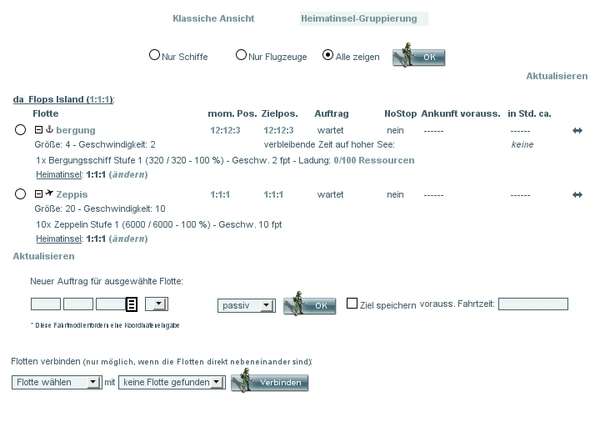Open the bergung fleet name link
Image resolution: width=600 pixels, height=422 pixels.
(76, 130)
